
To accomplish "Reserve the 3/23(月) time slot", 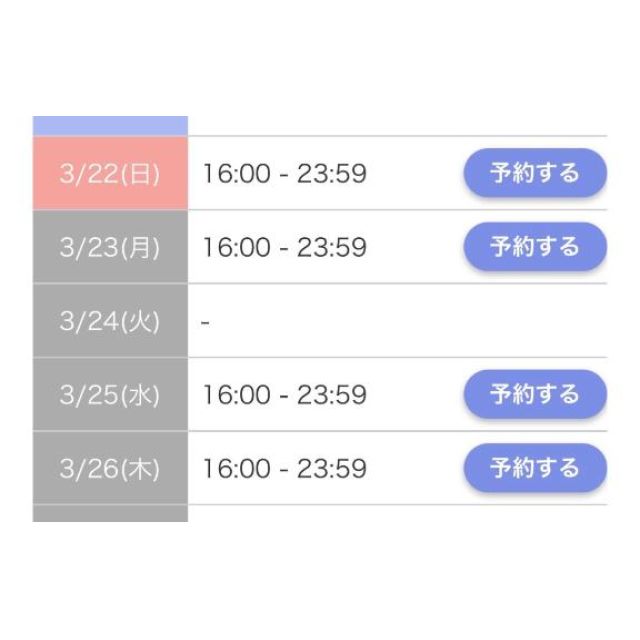I will pyautogui.click(x=534, y=247).
